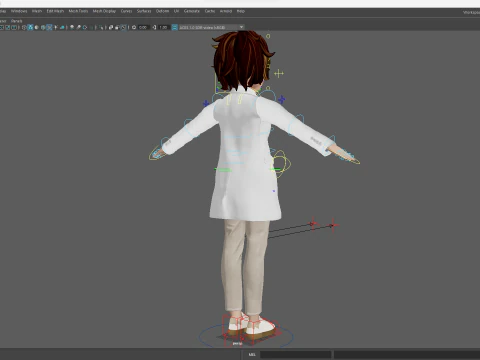480x360 pixels.
Task: Open the Cache menu
Action: pyautogui.click(x=210, y=11)
